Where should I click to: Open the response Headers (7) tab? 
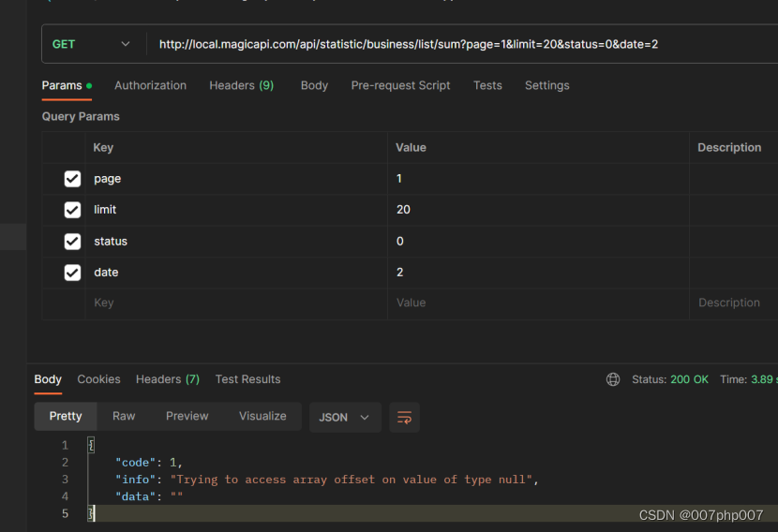click(168, 379)
